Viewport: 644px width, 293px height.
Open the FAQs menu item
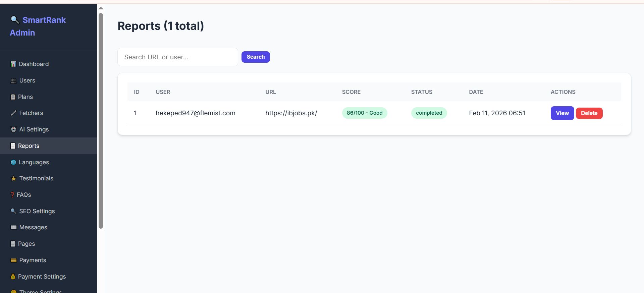(x=23, y=195)
